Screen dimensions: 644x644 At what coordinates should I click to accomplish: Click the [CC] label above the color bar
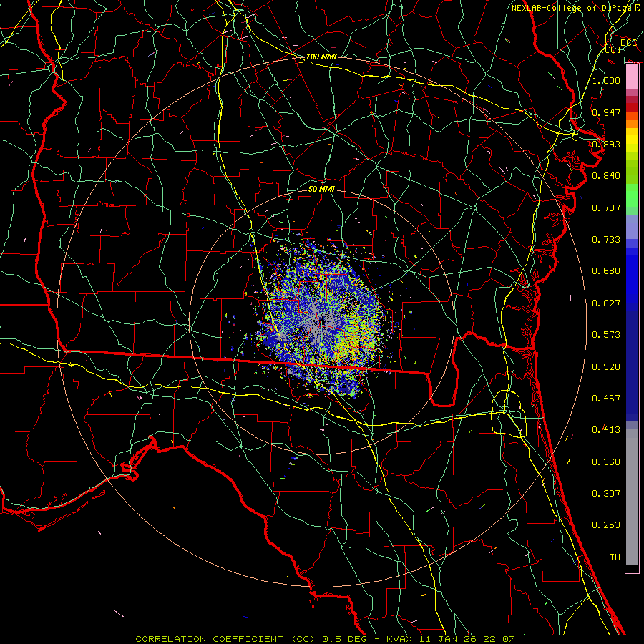[611, 49]
